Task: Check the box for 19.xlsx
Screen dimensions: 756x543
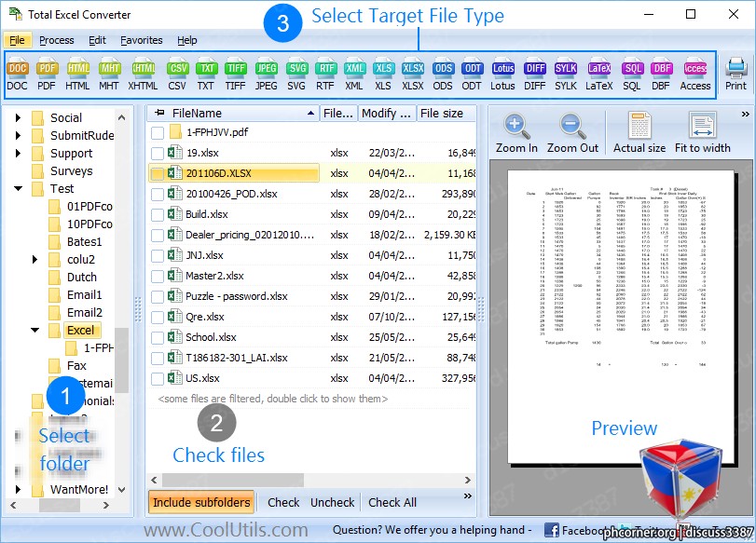Action: 158,154
